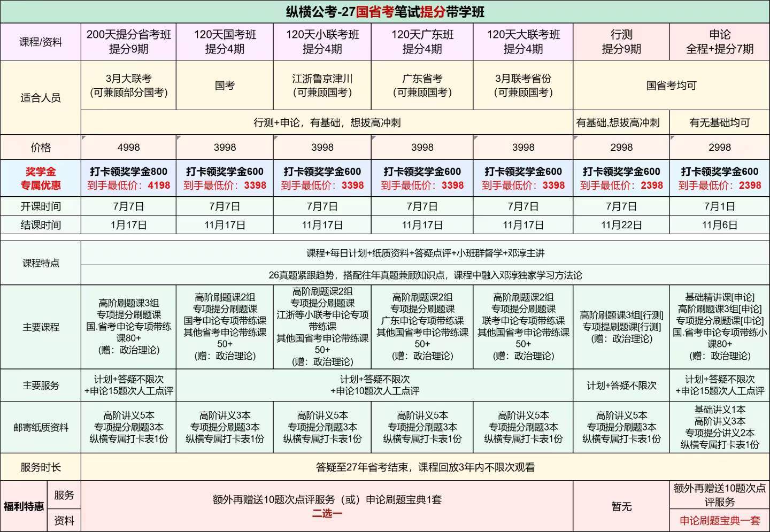The image size is (770, 532).
Task: Click 到手最低价:4198
Action: (x=128, y=185)
